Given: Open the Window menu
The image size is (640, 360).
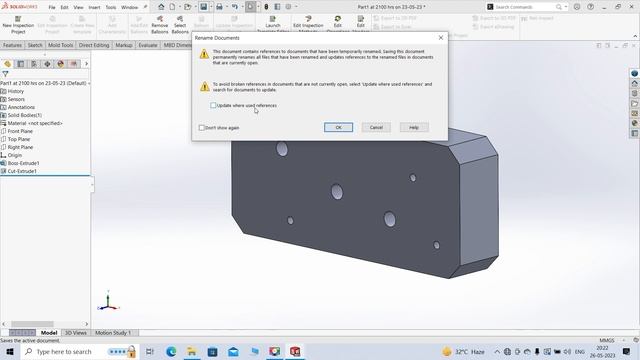Looking at the screenshot, I should (x=129, y=7).
